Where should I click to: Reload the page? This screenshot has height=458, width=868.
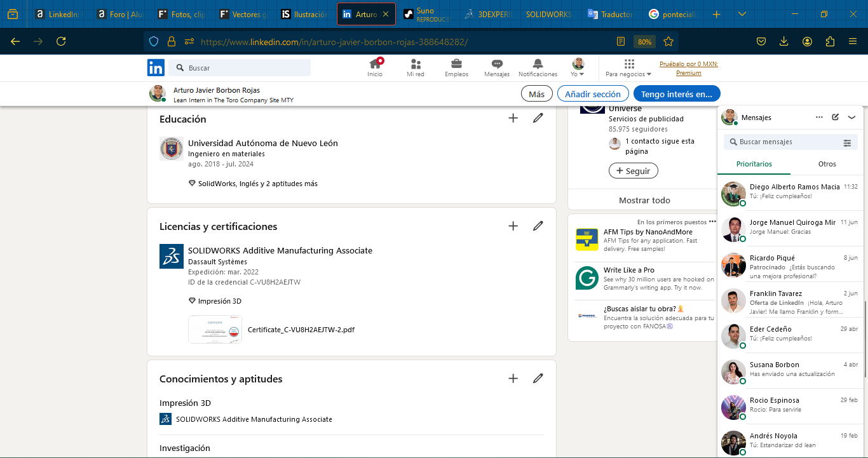[61, 41]
